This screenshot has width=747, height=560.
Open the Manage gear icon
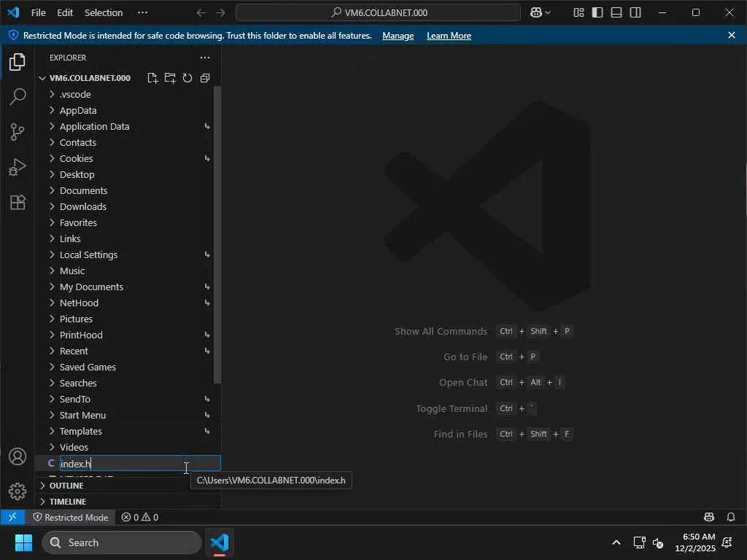(x=18, y=491)
